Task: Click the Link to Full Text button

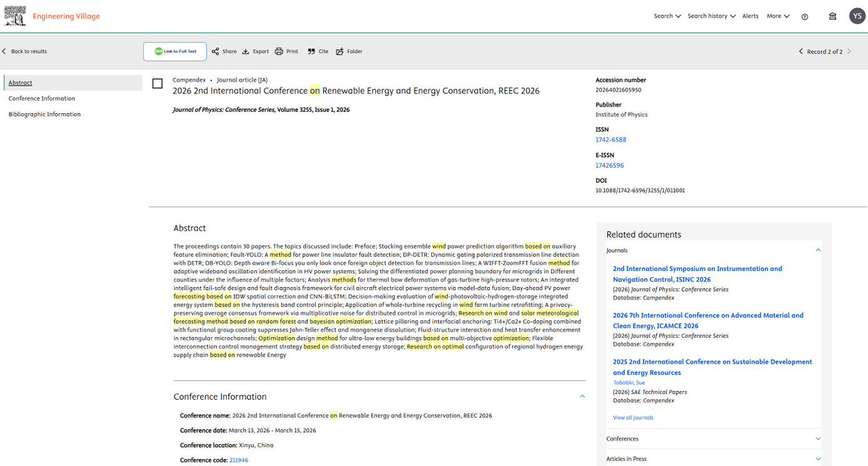Action: 175,51
